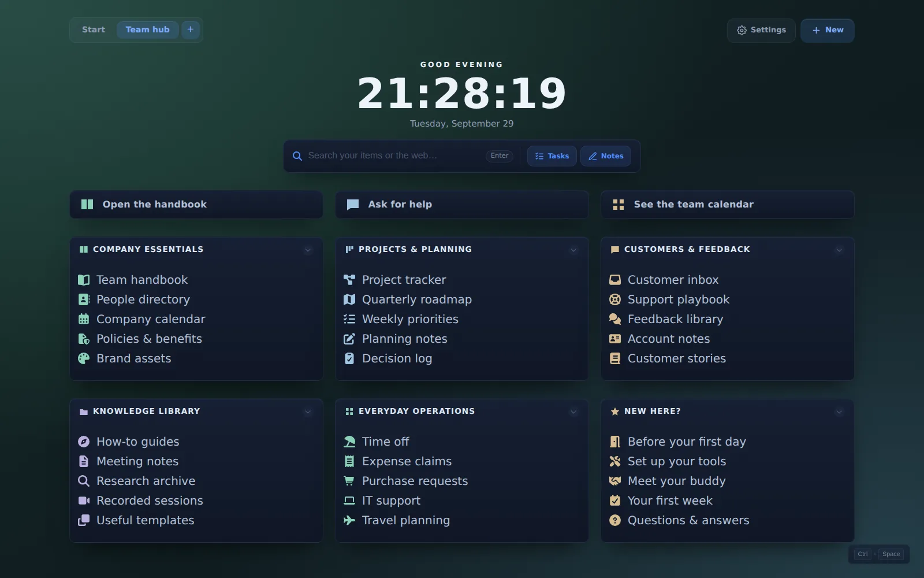The height and width of the screenshot is (578, 924).
Task: Collapse the New Here? section chevron
Action: pos(839,412)
